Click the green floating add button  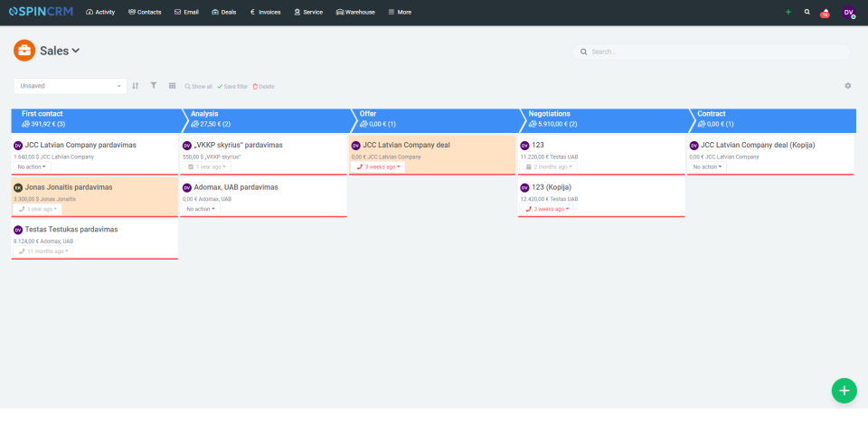[844, 391]
